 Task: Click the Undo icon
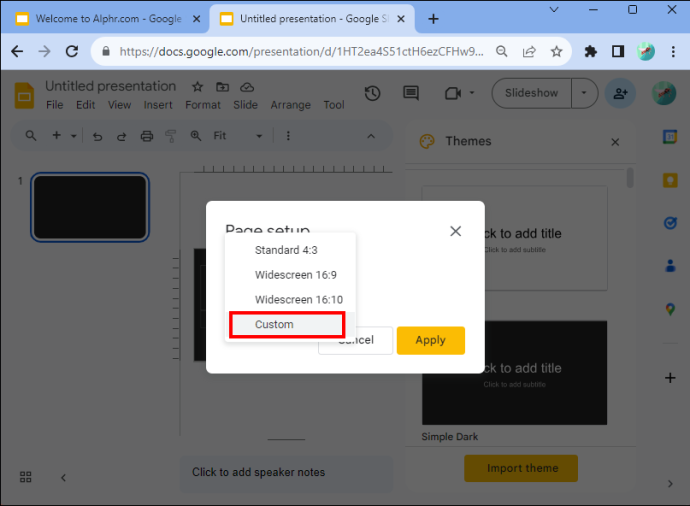point(97,136)
